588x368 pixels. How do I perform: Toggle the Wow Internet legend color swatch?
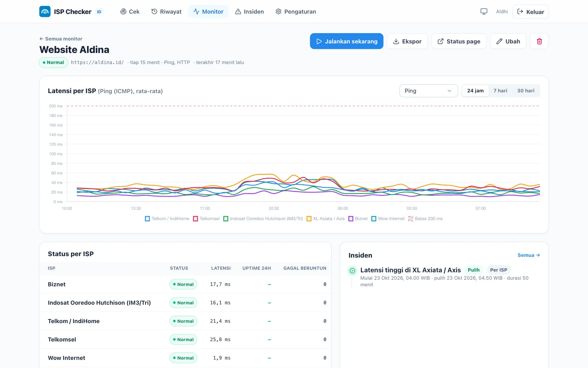coord(374,219)
